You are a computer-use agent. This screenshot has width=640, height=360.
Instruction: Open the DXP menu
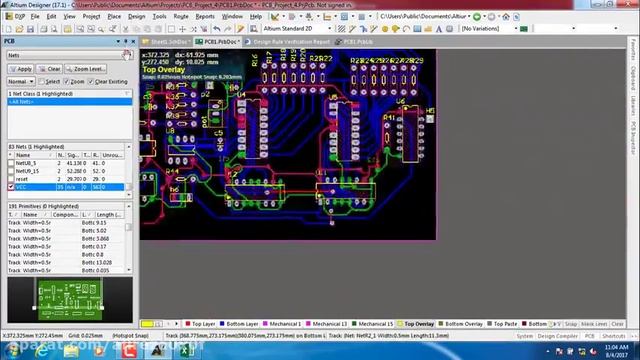pyautogui.click(x=16, y=17)
